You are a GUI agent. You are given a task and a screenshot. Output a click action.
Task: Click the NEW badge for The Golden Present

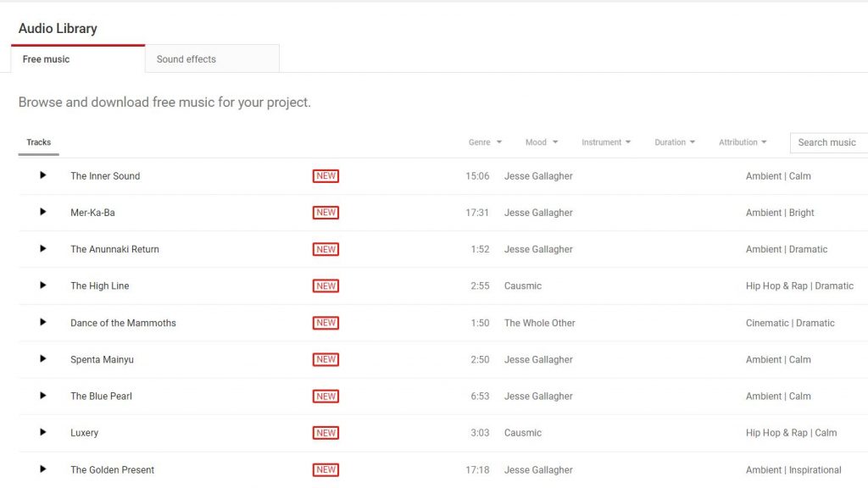tap(325, 469)
